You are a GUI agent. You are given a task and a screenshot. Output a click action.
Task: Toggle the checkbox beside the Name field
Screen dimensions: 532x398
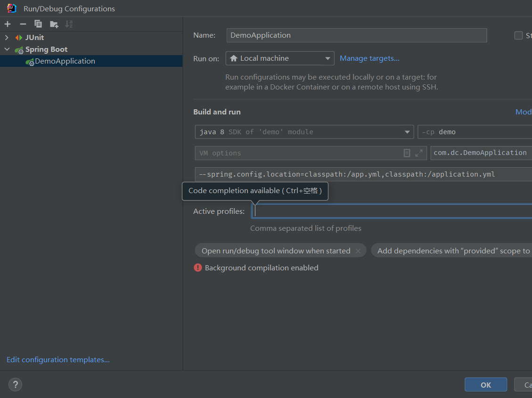pos(518,35)
